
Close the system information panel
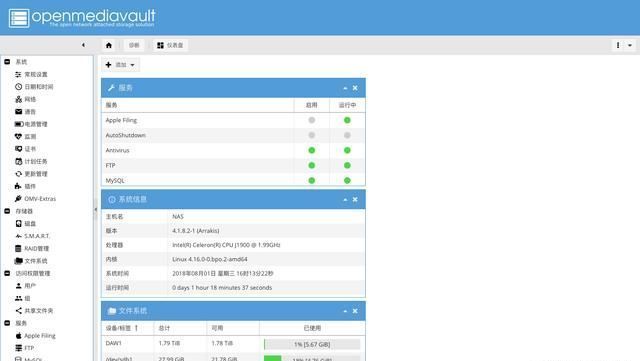point(355,200)
